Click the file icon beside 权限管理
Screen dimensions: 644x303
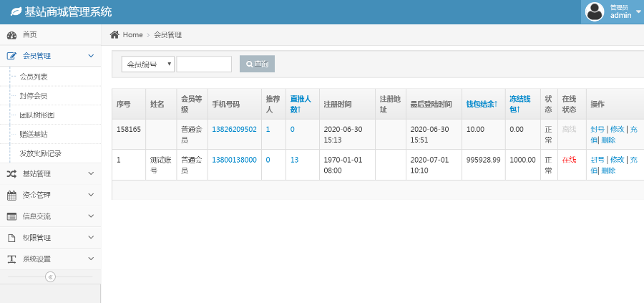pos(11,238)
